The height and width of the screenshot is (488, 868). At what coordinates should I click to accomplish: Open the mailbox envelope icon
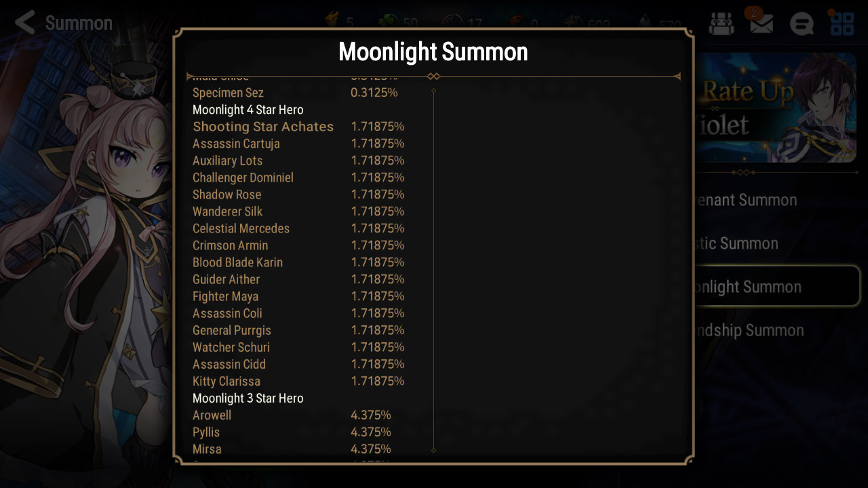761,23
